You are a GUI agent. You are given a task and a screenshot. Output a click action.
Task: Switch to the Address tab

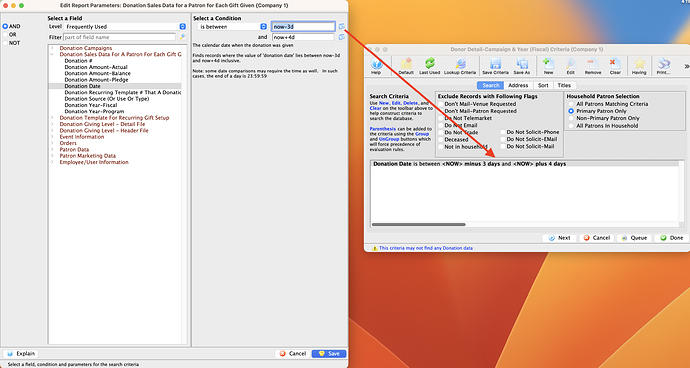pyautogui.click(x=518, y=85)
